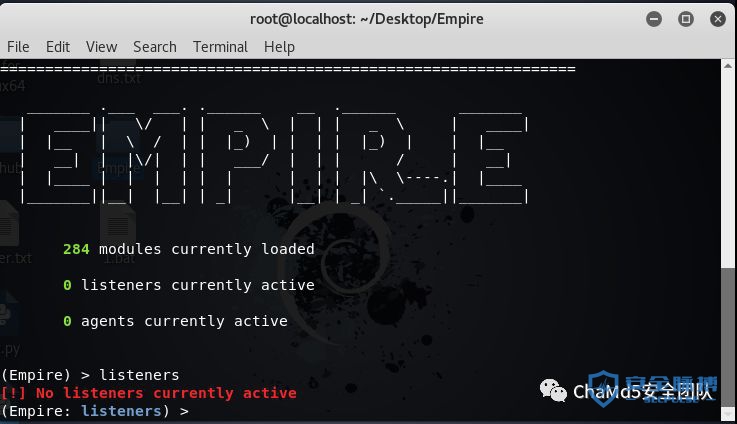Click the '284 modules currently loaded' line
Viewport: 737px width, 424px height.
click(x=188, y=249)
